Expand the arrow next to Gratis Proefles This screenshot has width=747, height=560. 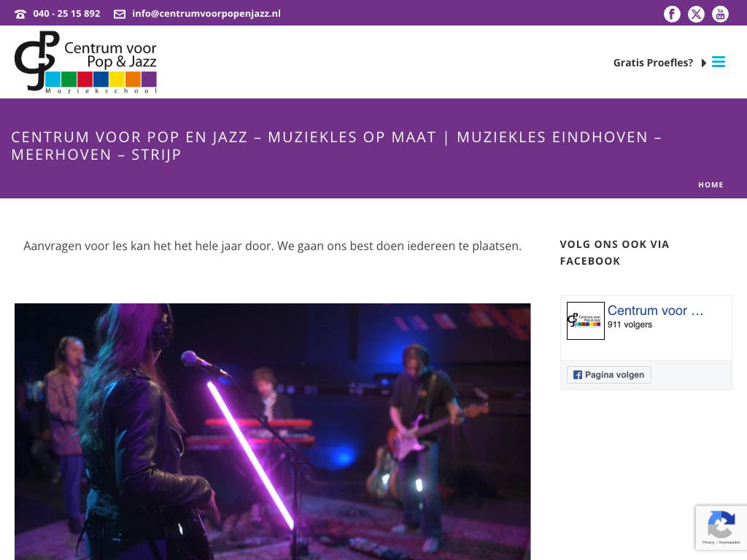704,63
